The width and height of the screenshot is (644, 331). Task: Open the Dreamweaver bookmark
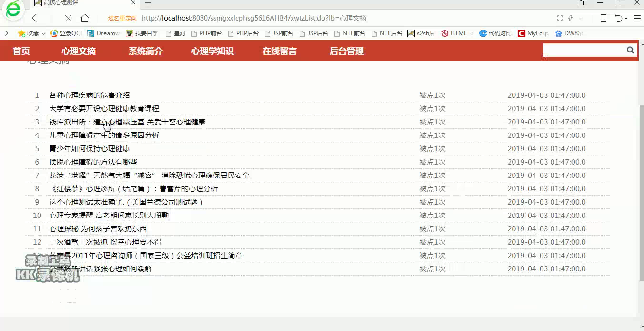pyautogui.click(x=103, y=33)
